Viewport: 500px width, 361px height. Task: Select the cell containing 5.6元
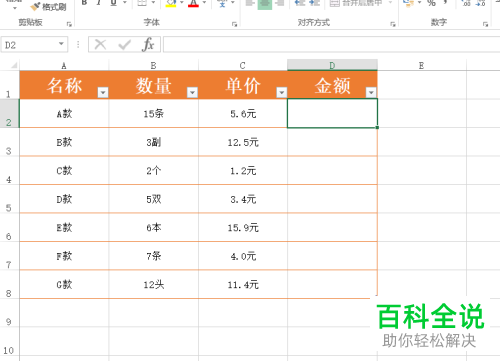tap(243, 113)
